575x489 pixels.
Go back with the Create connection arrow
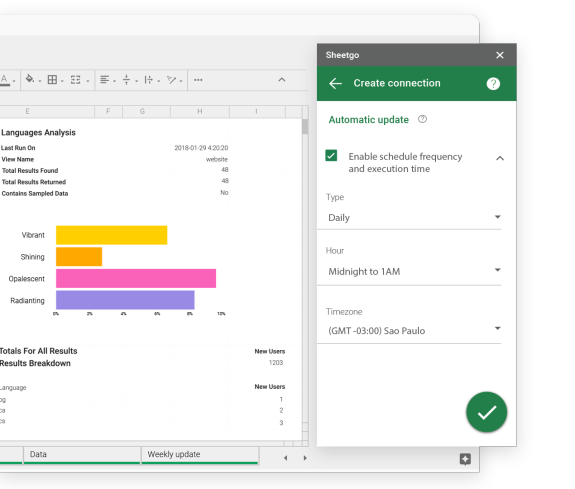[336, 83]
